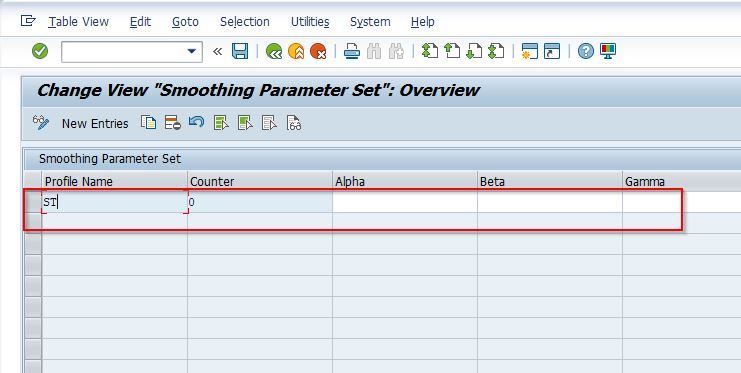Open the Help menu
The width and height of the screenshot is (741, 373).
pos(422,22)
